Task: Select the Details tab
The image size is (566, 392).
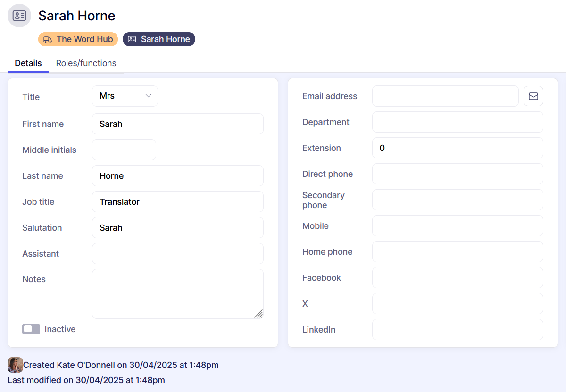Action: [x=28, y=63]
